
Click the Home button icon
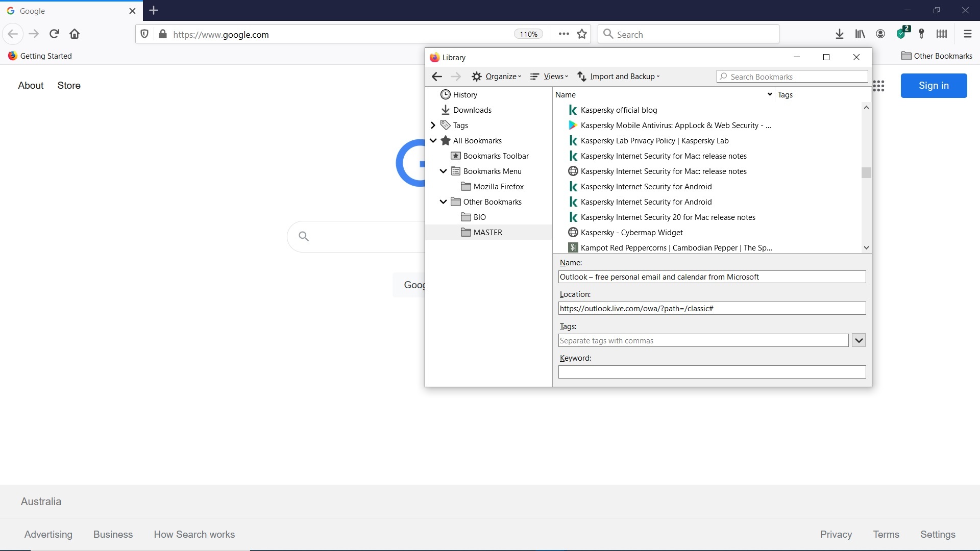(x=74, y=34)
